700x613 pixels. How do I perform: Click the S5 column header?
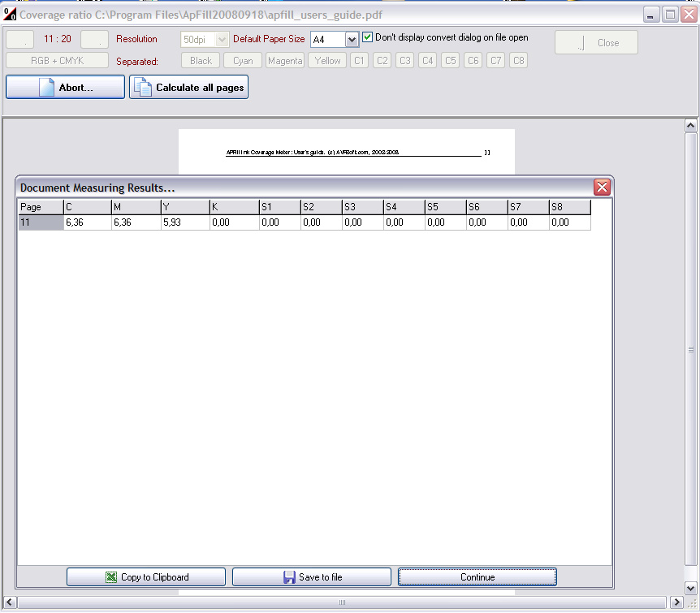click(446, 207)
